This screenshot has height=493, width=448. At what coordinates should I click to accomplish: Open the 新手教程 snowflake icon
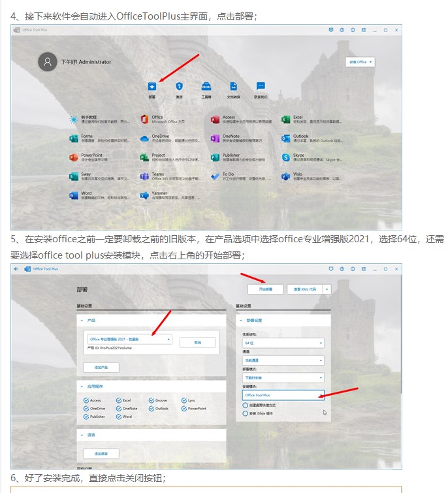[74, 119]
